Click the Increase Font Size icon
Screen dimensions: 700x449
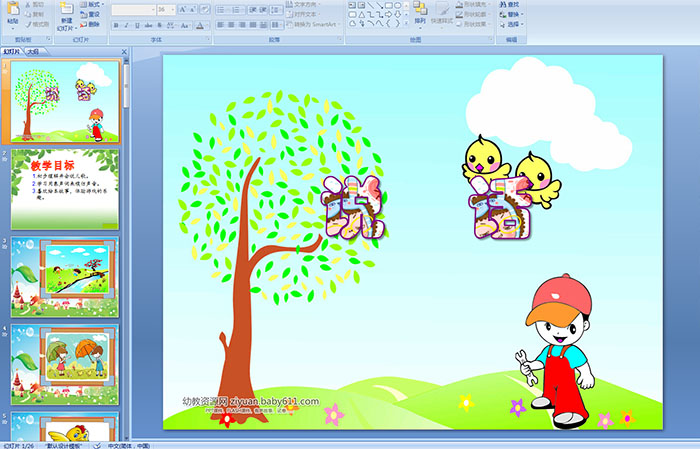(x=183, y=9)
